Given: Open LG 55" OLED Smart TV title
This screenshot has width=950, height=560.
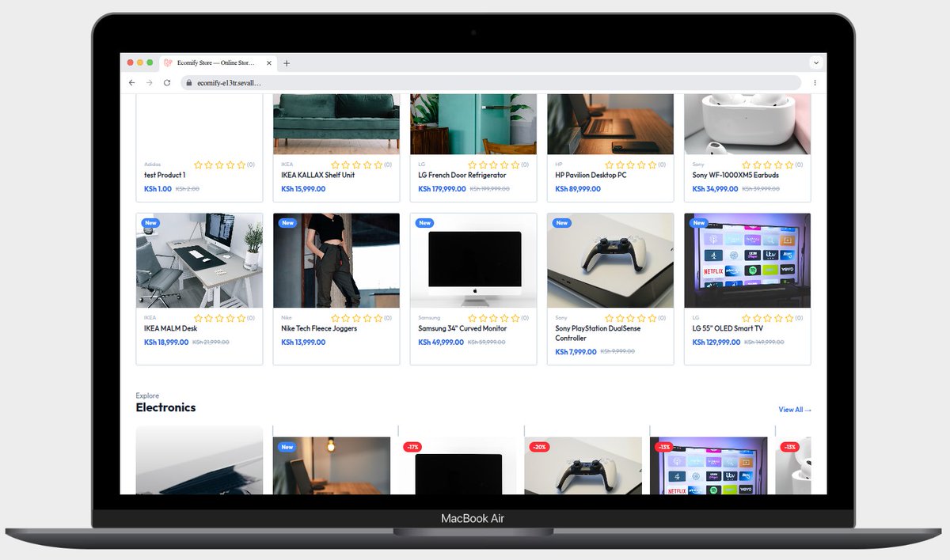Looking at the screenshot, I should coord(728,328).
